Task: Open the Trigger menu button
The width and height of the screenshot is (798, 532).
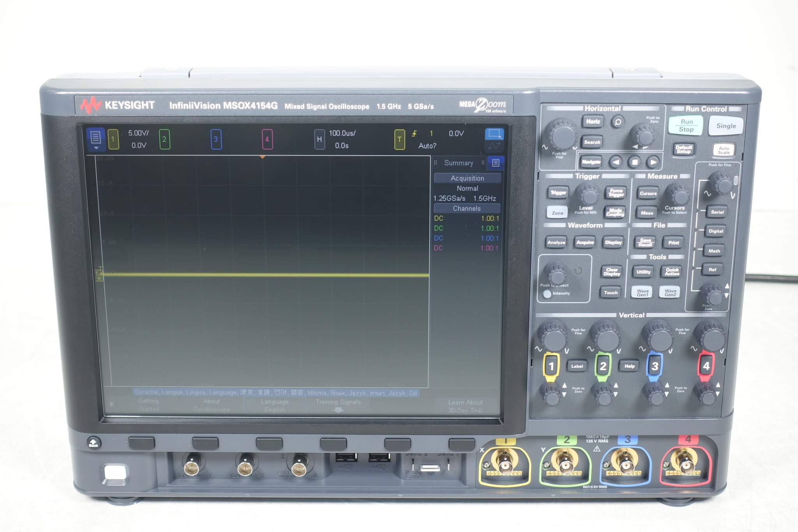Action: coord(558,193)
